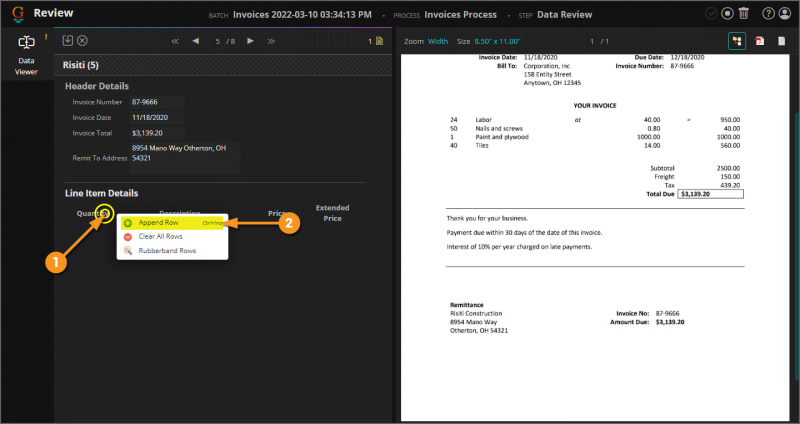Open the help question mark icon
Viewport: 800px width, 424px height.
(768, 13)
